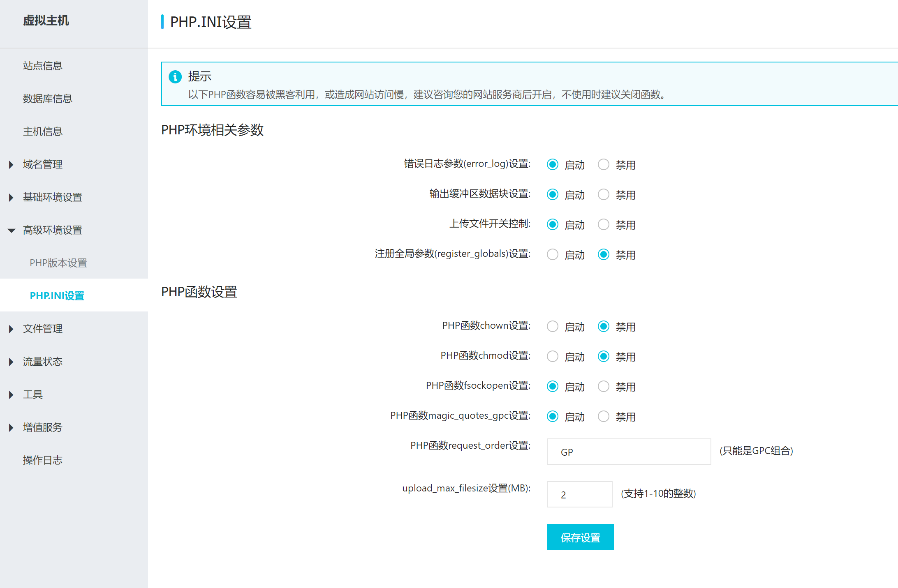Viewport: 898px width, 588px height.
Task: Click the 保存设置 button
Action: (580, 537)
